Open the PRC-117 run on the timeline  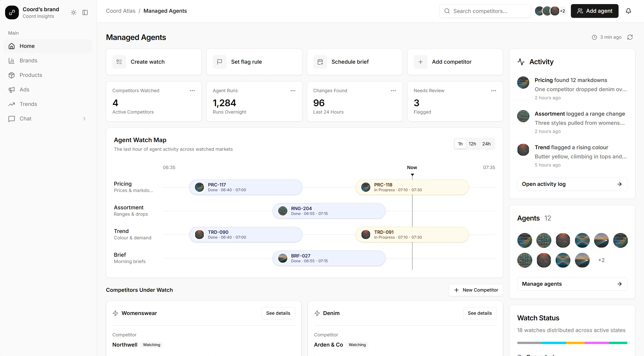point(246,187)
